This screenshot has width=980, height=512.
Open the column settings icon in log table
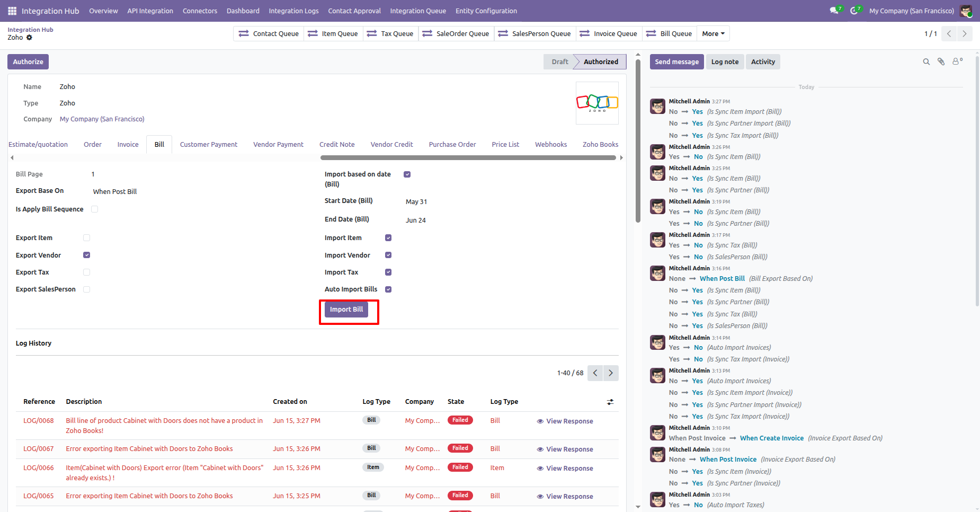click(610, 402)
